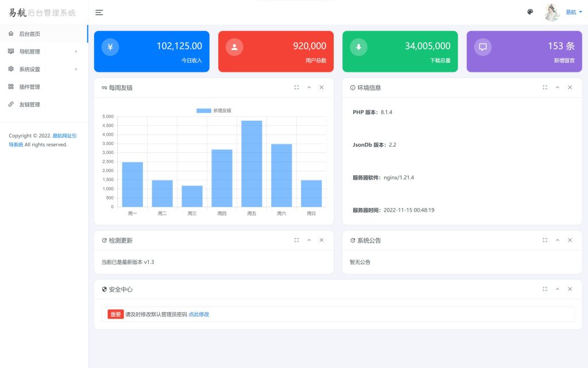
Task: Open the 易航网址引导系统 copyright link
Action: pos(65,136)
